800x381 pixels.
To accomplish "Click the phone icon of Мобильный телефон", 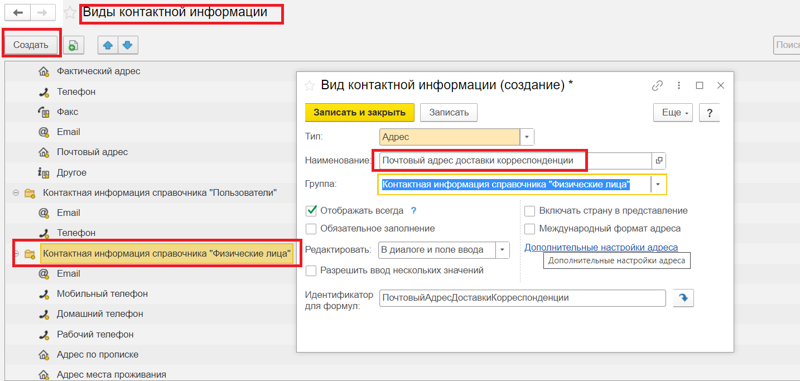I will [44, 294].
